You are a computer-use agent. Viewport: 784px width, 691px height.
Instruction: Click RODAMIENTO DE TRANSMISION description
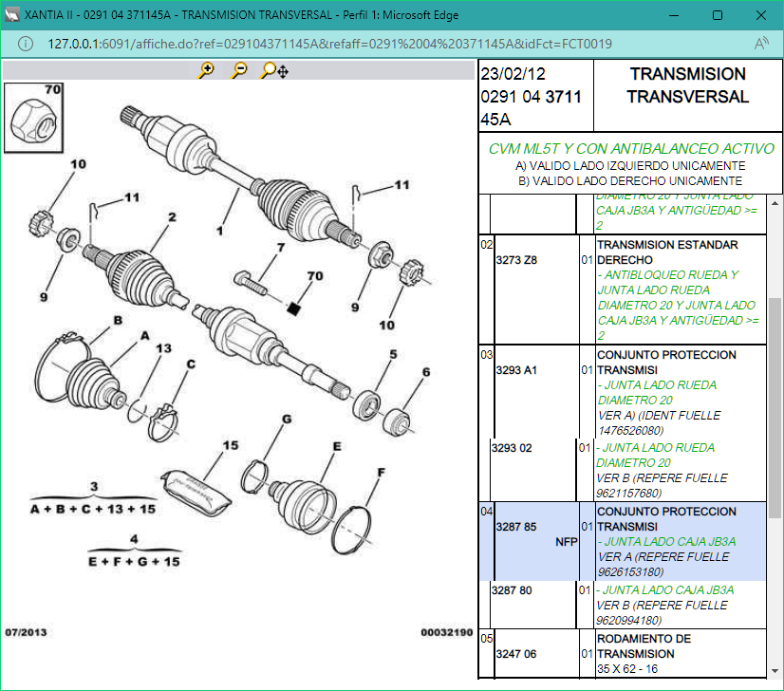point(644,646)
